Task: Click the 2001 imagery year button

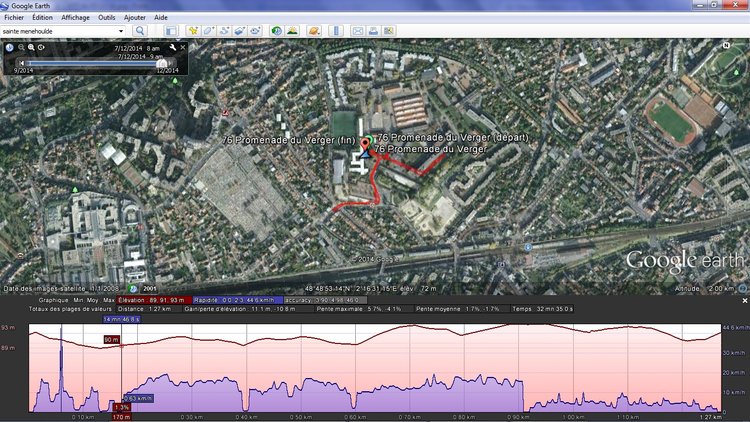Action: (150, 289)
